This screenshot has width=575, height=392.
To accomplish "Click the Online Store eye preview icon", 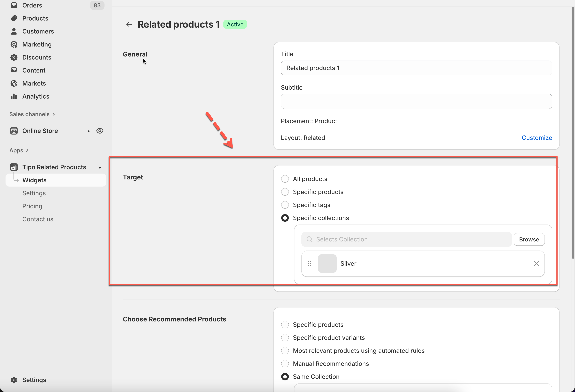I will (x=100, y=131).
